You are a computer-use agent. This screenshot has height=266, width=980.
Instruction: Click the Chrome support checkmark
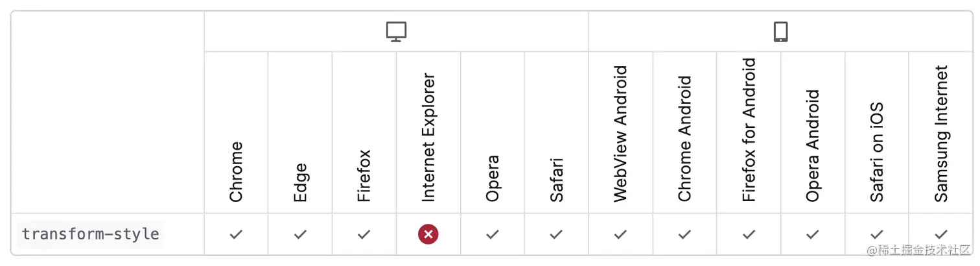tap(236, 234)
